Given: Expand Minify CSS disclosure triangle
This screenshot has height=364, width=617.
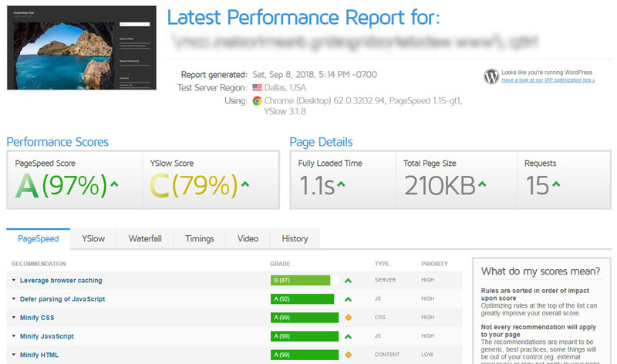Looking at the screenshot, I should click(x=14, y=317).
